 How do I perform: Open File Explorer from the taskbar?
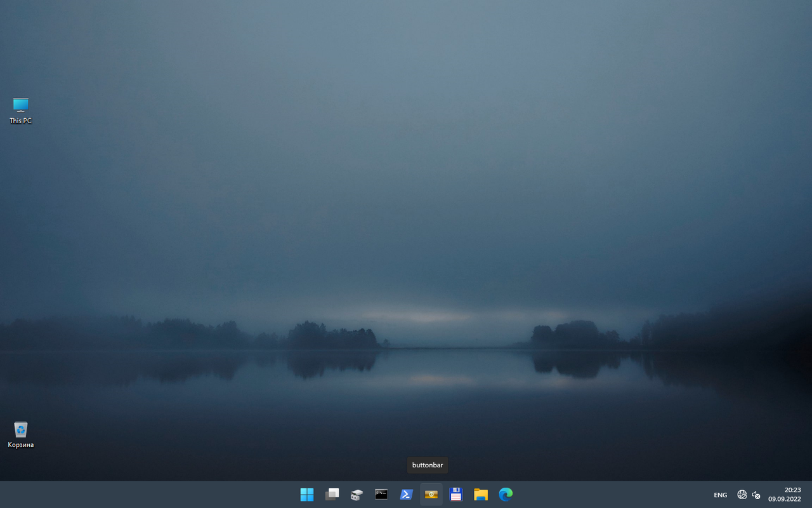(x=481, y=495)
